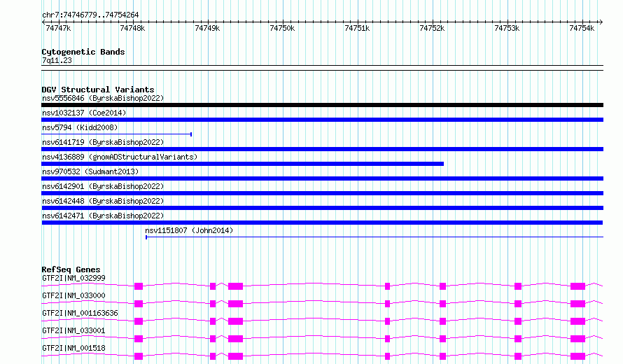
Task: Open transcript GTF2I|NM_033001 label
Action: 73,330
